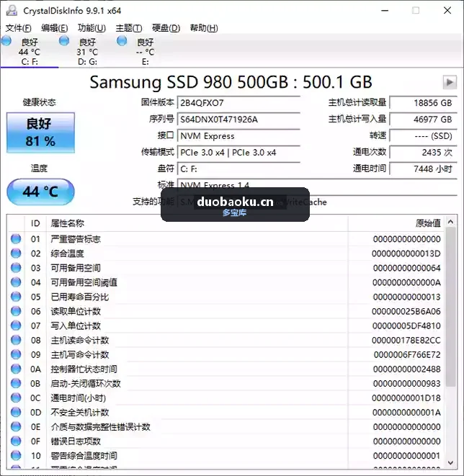Image resolution: width=464 pixels, height=476 pixels.
Task: Open the 功能(U) menu
Action: [92, 28]
